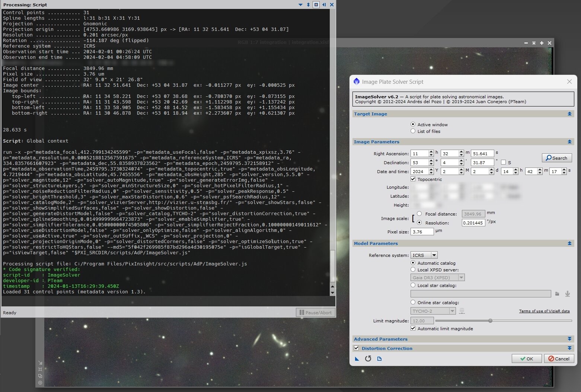Click the blue New Instance triangle icon
Screen dimensions: 581x392
[x=357, y=359]
